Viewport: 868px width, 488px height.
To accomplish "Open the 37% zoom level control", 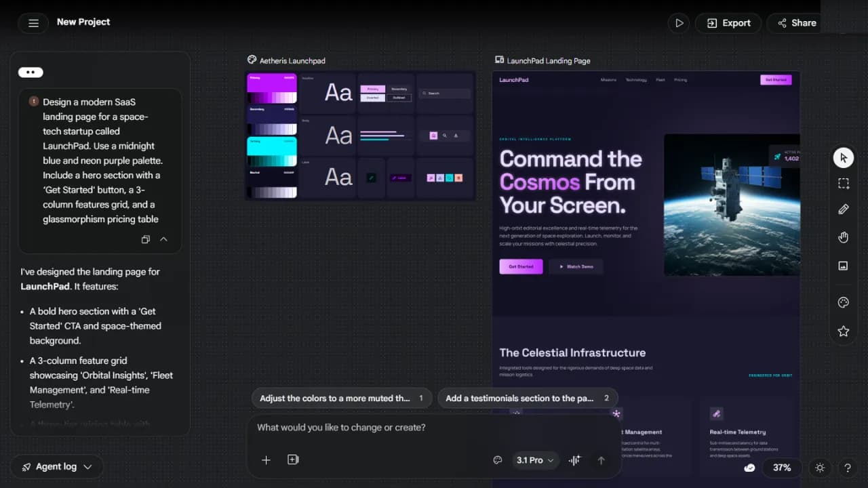I will click(781, 468).
